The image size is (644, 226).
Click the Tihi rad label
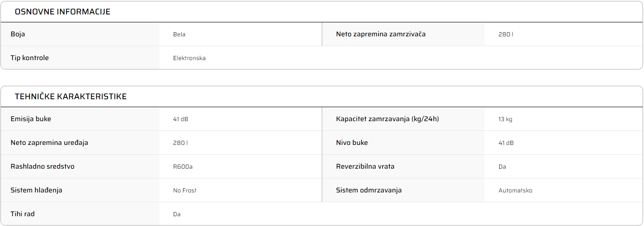pos(23,214)
